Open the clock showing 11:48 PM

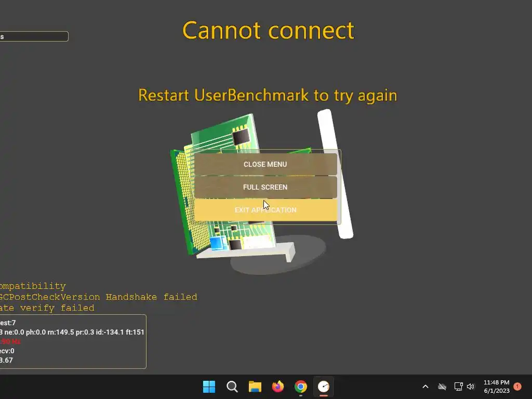coord(496,387)
